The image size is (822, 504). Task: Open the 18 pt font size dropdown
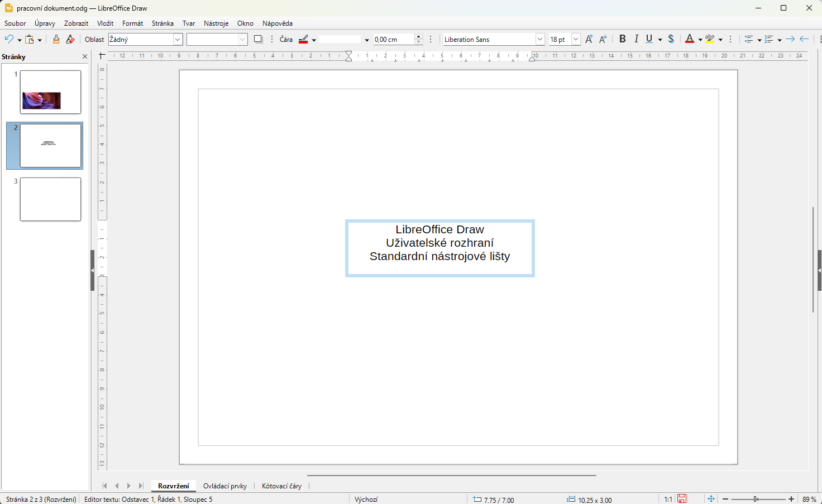point(576,39)
